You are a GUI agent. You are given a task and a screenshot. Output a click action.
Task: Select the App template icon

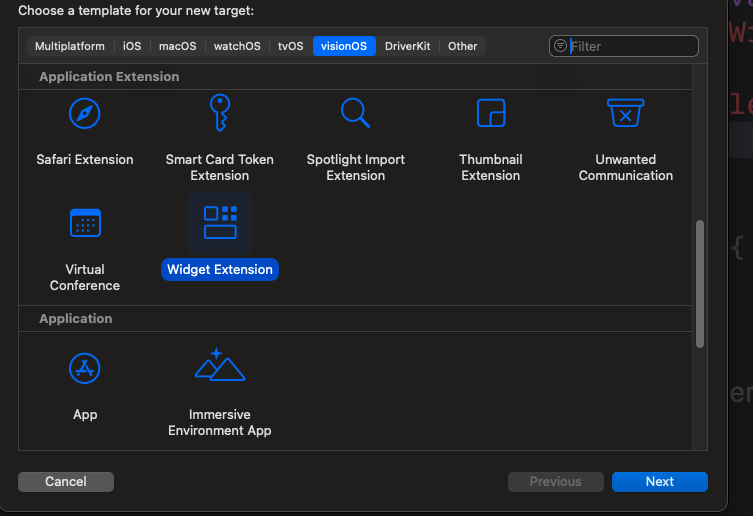tap(85, 369)
